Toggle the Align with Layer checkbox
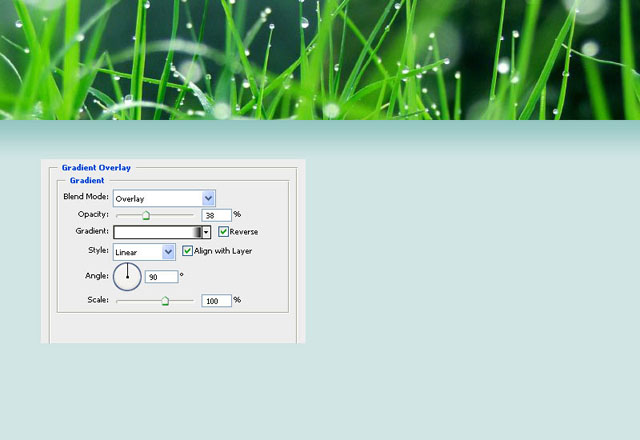 pyautogui.click(x=187, y=251)
